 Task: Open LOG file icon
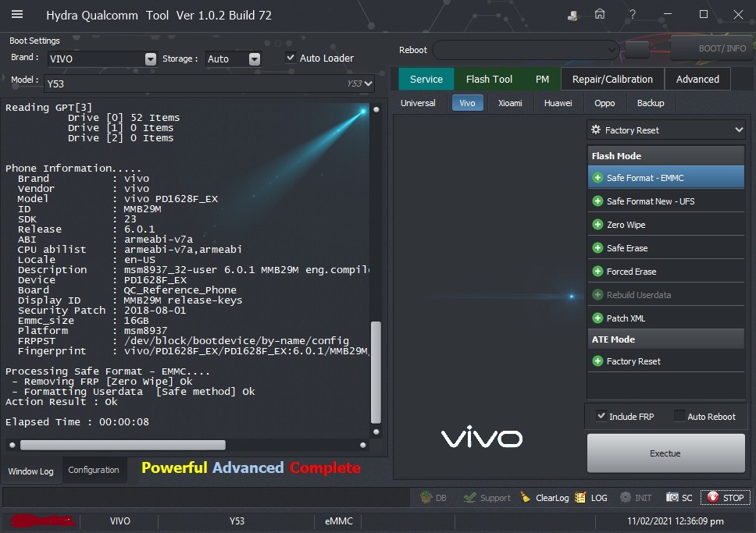(x=591, y=498)
